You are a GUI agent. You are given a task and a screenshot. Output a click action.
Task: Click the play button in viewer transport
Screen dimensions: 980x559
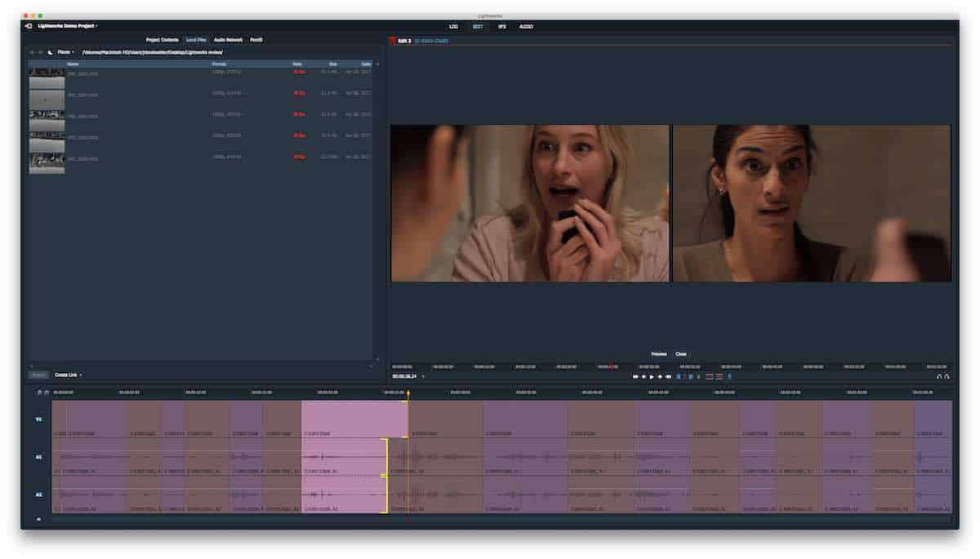(x=652, y=376)
